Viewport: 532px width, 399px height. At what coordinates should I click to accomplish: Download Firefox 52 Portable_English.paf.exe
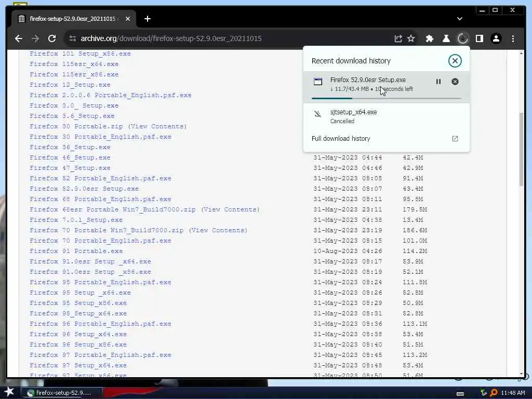(100, 179)
